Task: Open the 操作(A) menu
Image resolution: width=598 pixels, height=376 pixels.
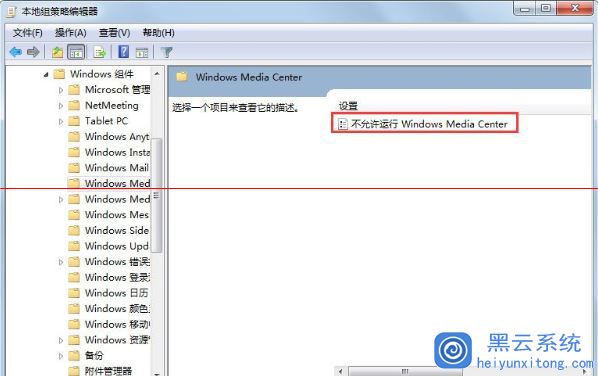Action: pos(71,33)
